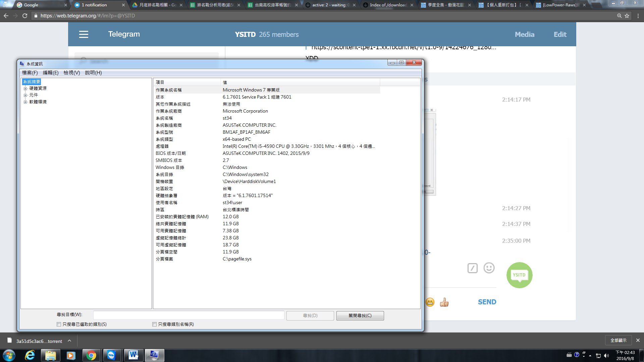Click the 尋找目標 search text field
This screenshot has height=362, width=644.
(189, 315)
